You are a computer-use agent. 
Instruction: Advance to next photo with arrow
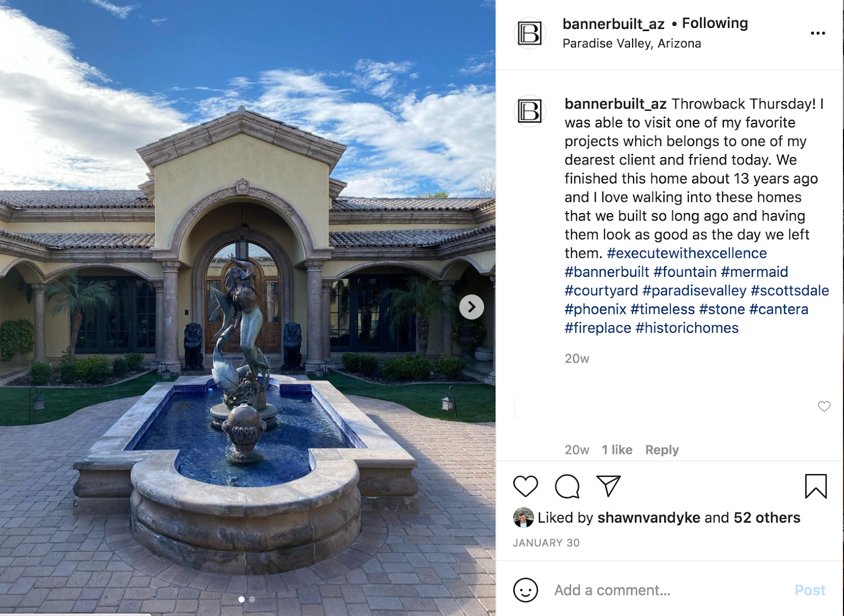(472, 307)
